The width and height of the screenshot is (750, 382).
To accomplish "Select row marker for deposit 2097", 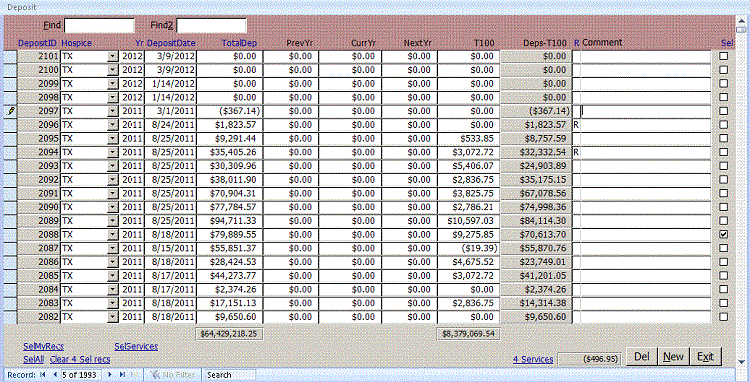I will coord(11,111).
